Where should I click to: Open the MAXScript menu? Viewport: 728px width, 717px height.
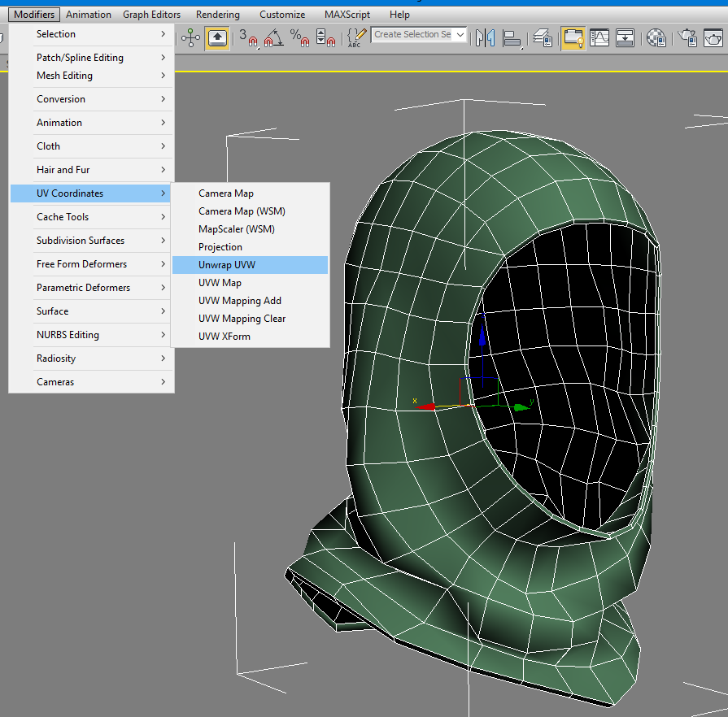pos(347,15)
